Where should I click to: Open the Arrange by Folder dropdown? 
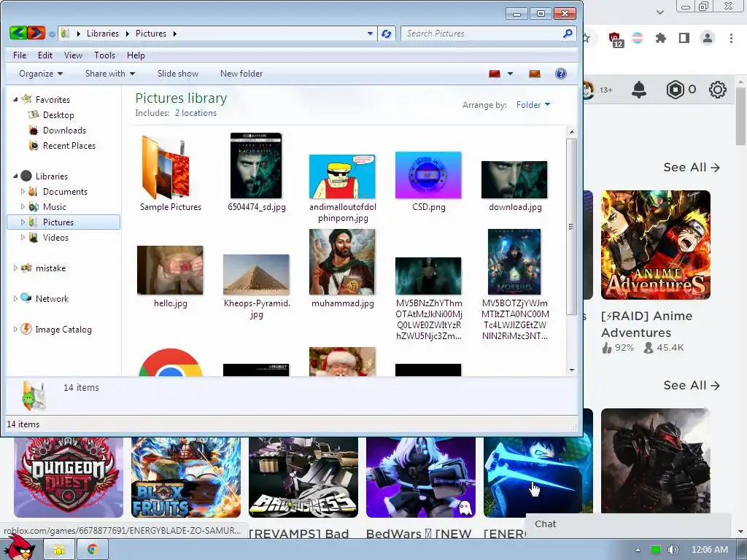point(533,105)
